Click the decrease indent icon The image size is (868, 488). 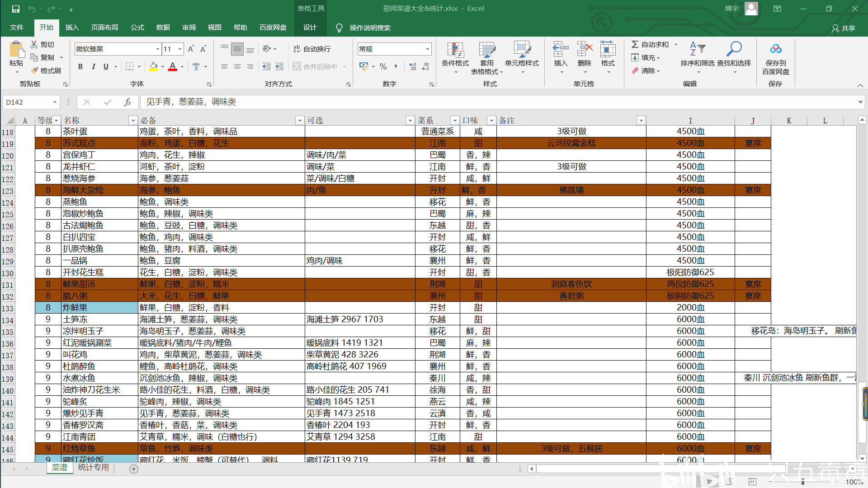(x=267, y=66)
